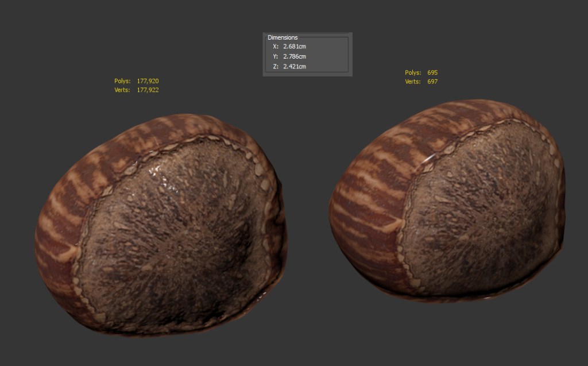Click the Verts label above the left model
Viewport: 588px width, 366px height.
point(122,90)
